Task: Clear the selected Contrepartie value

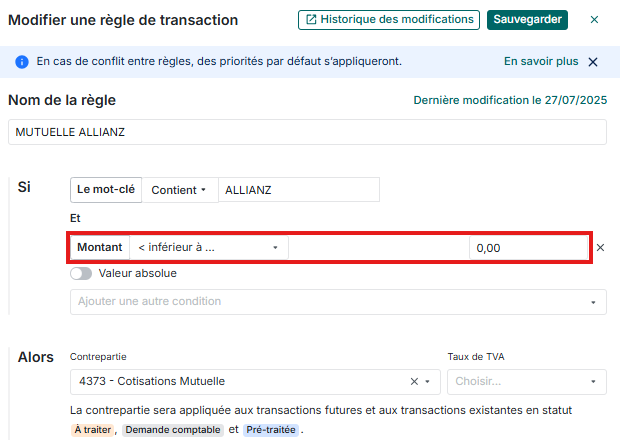Action: click(x=414, y=381)
